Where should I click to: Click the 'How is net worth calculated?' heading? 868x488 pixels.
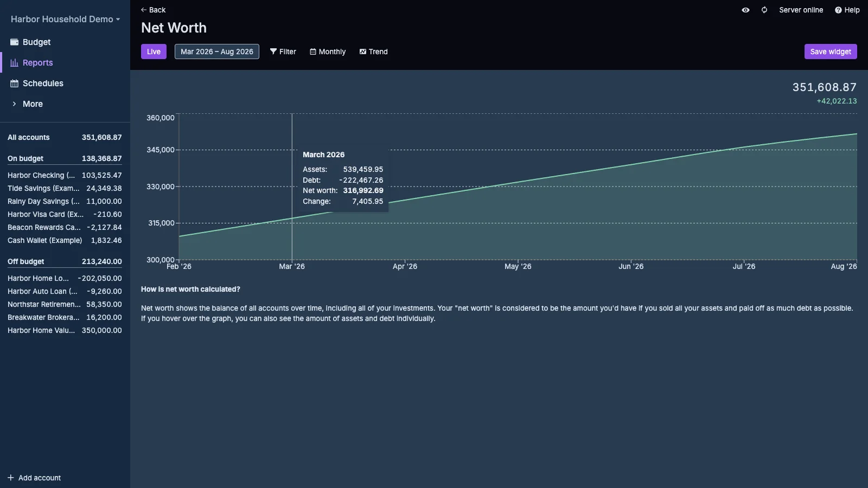click(190, 289)
